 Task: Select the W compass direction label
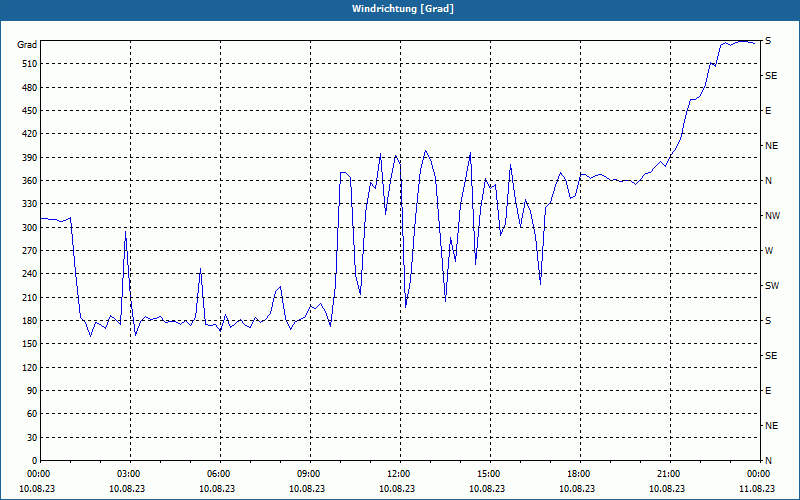pyautogui.click(x=769, y=251)
